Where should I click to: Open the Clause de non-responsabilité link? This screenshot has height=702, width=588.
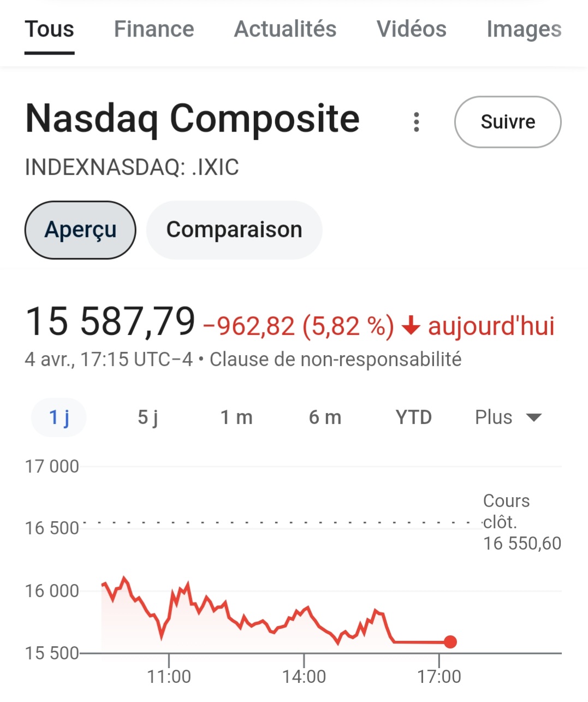pyautogui.click(x=335, y=359)
